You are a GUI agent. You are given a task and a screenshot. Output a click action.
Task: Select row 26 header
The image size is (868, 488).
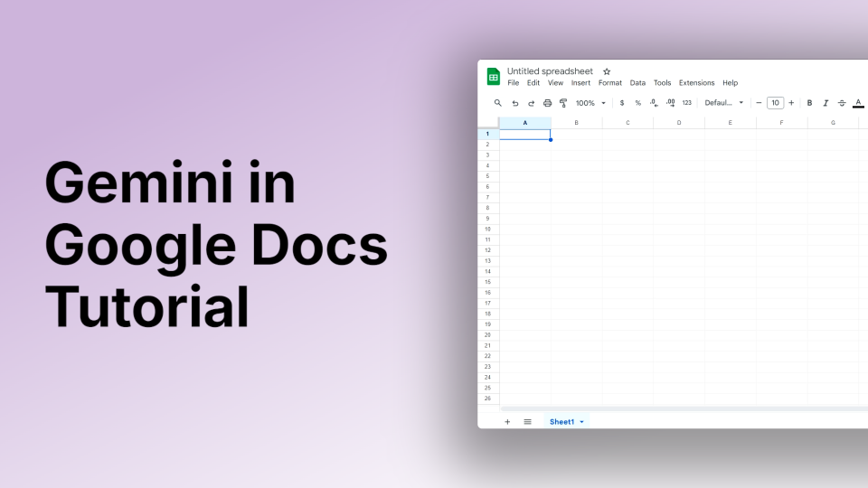coord(487,399)
